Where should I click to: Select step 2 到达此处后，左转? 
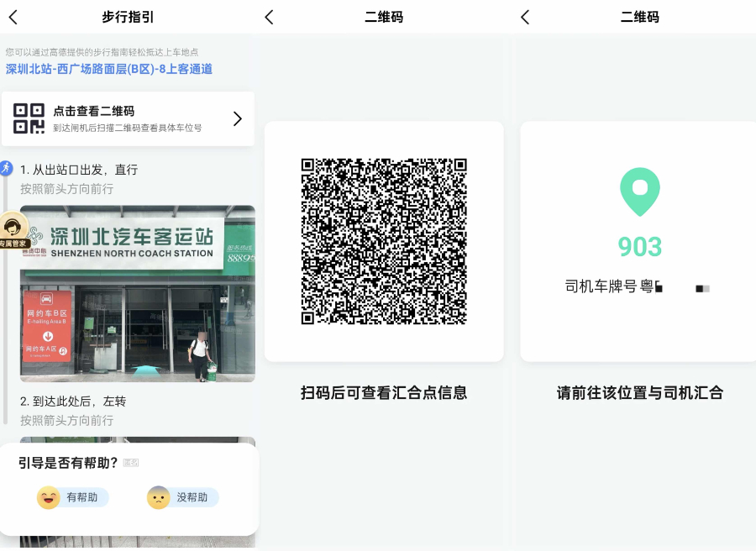point(73,401)
